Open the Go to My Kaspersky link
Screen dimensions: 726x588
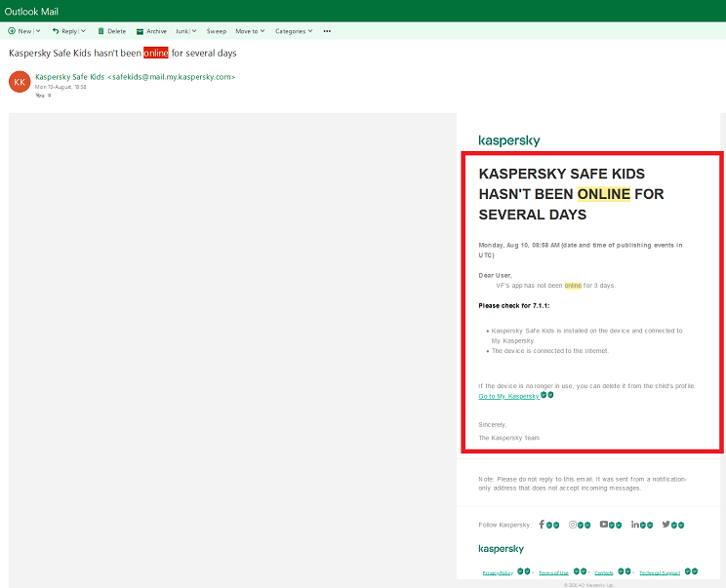(508, 396)
